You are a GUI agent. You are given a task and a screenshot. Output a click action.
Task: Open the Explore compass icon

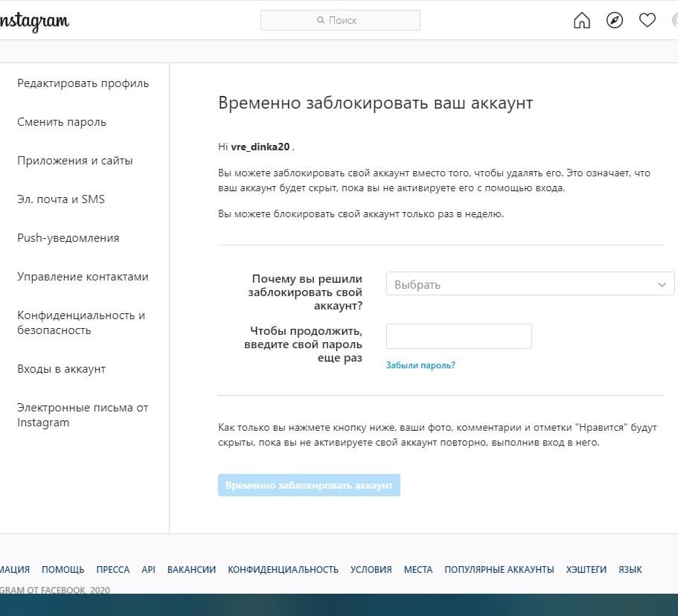click(615, 20)
